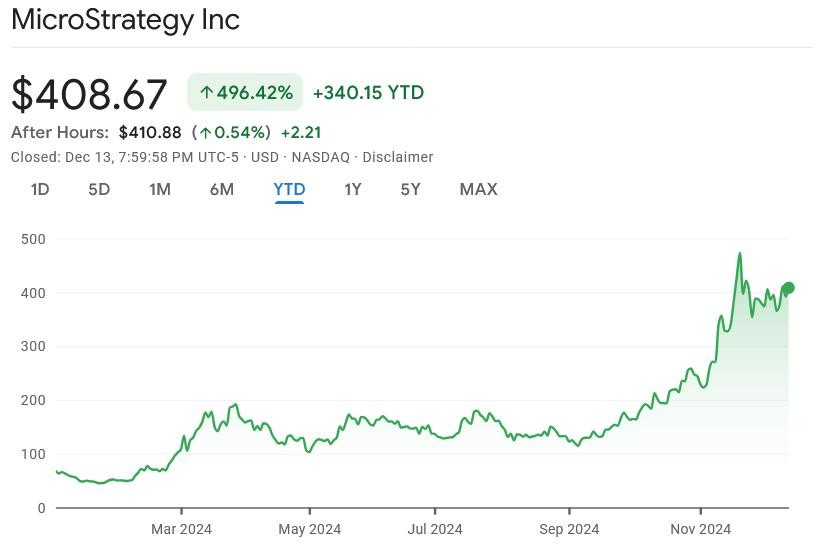This screenshot has width=813, height=550.
Task: Click the Nov 2024 axis label
Action: click(700, 529)
